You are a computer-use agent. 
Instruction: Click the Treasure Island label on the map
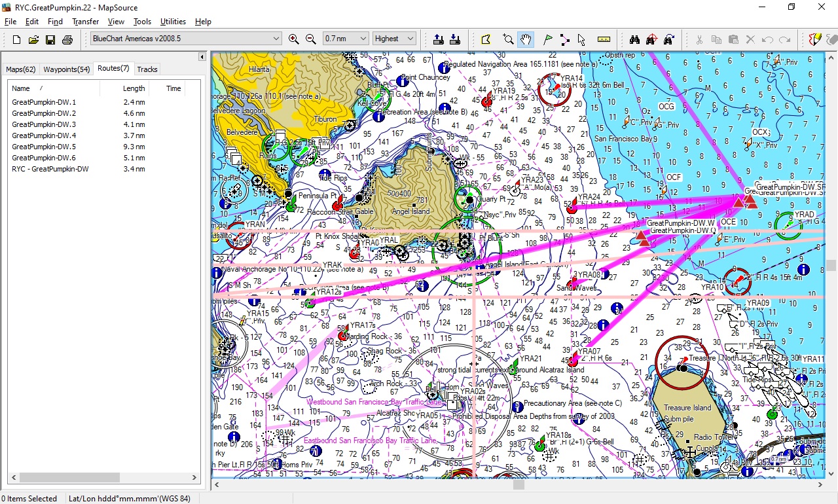pyautogui.click(x=687, y=408)
